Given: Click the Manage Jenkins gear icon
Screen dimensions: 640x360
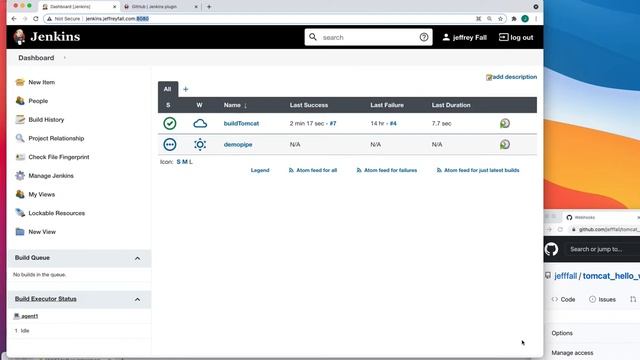Looking at the screenshot, I should click(20, 176).
